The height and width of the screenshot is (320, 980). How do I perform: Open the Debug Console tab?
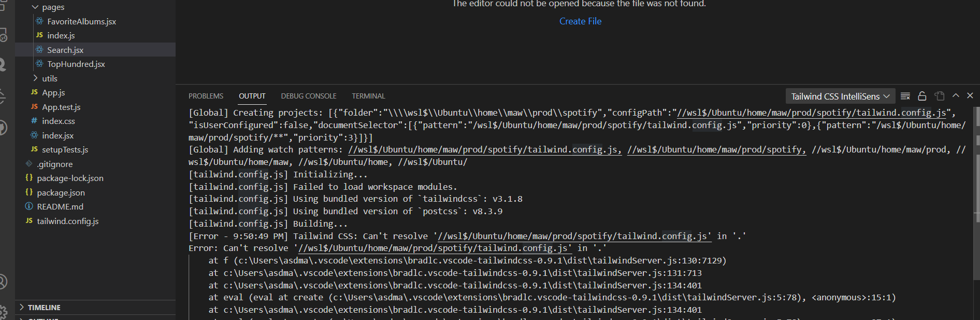pos(309,96)
